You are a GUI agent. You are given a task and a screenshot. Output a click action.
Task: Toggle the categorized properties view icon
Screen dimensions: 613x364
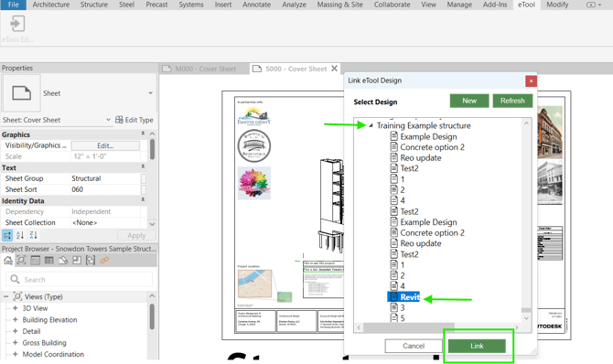tap(7, 235)
